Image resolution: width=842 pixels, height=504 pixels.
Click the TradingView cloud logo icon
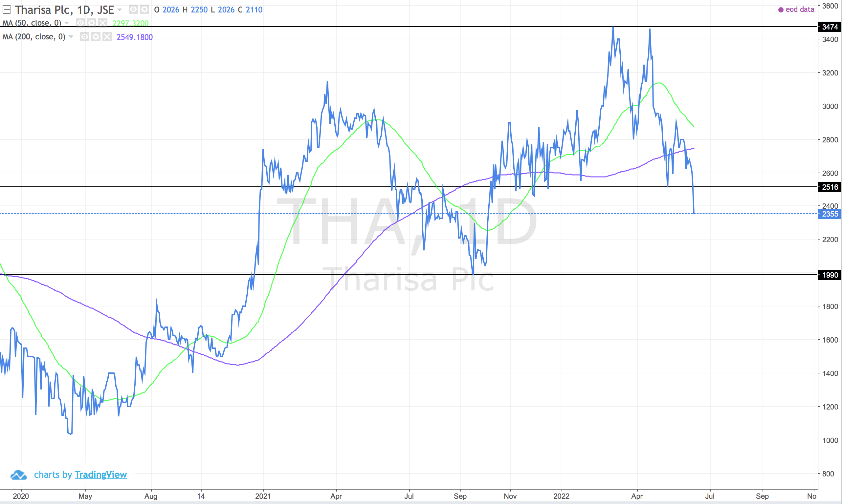[x=18, y=474]
